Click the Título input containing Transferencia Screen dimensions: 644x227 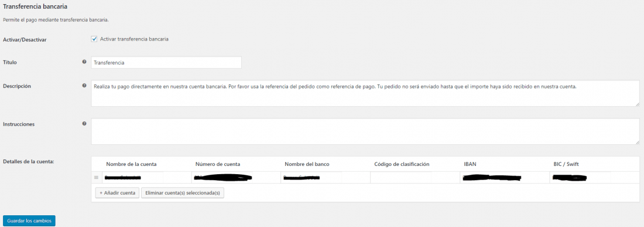(x=166, y=63)
